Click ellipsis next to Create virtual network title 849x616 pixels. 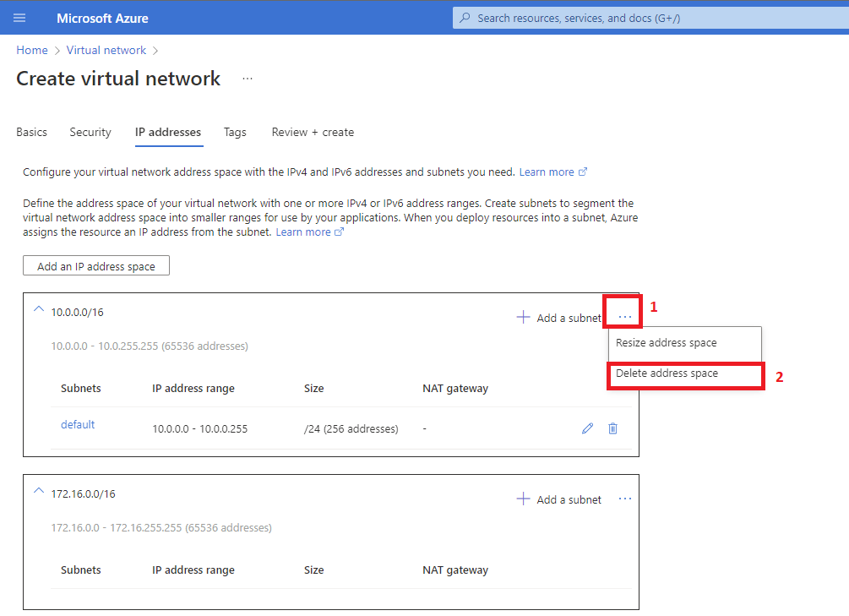point(247,79)
